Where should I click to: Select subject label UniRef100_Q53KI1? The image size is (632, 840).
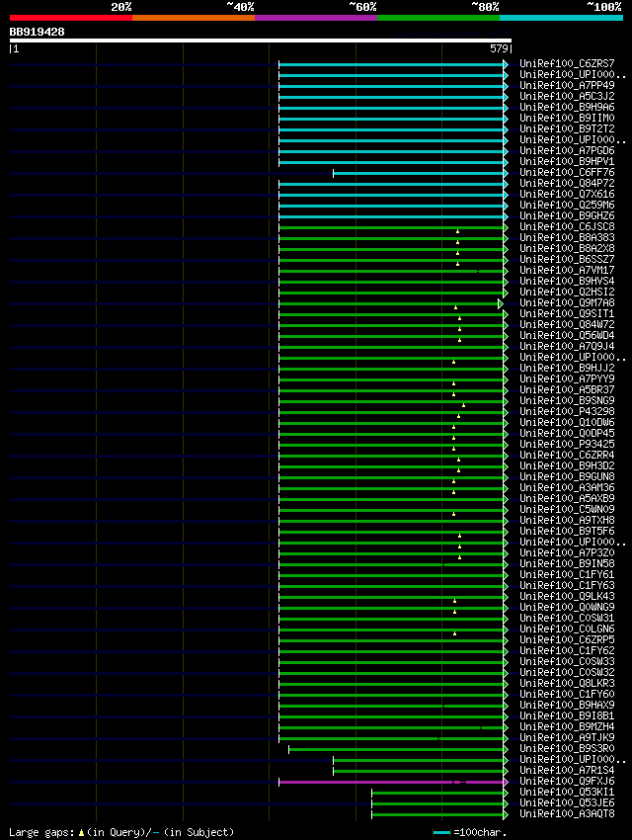(x=567, y=792)
